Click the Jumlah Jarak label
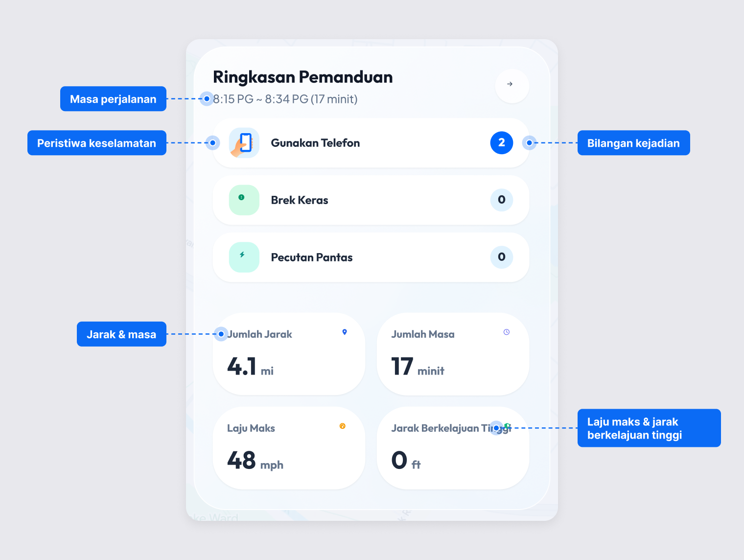This screenshot has width=744, height=560. coord(260,334)
